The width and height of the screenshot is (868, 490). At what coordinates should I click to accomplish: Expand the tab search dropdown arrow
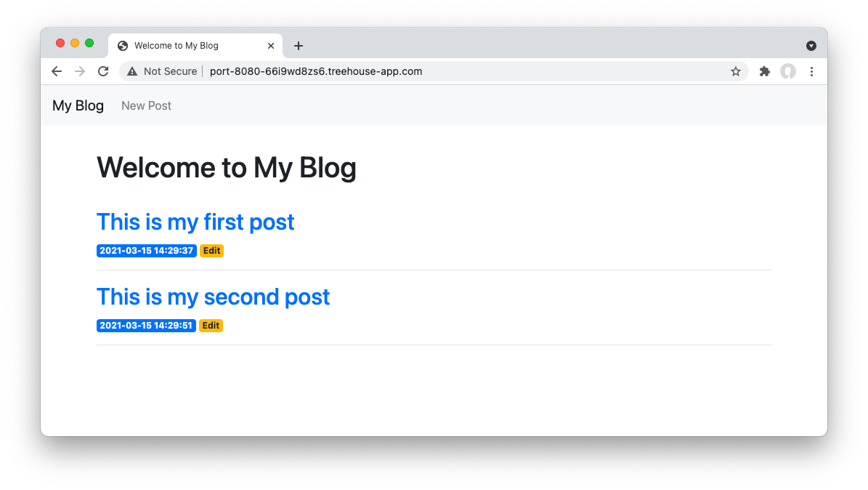pyautogui.click(x=811, y=46)
